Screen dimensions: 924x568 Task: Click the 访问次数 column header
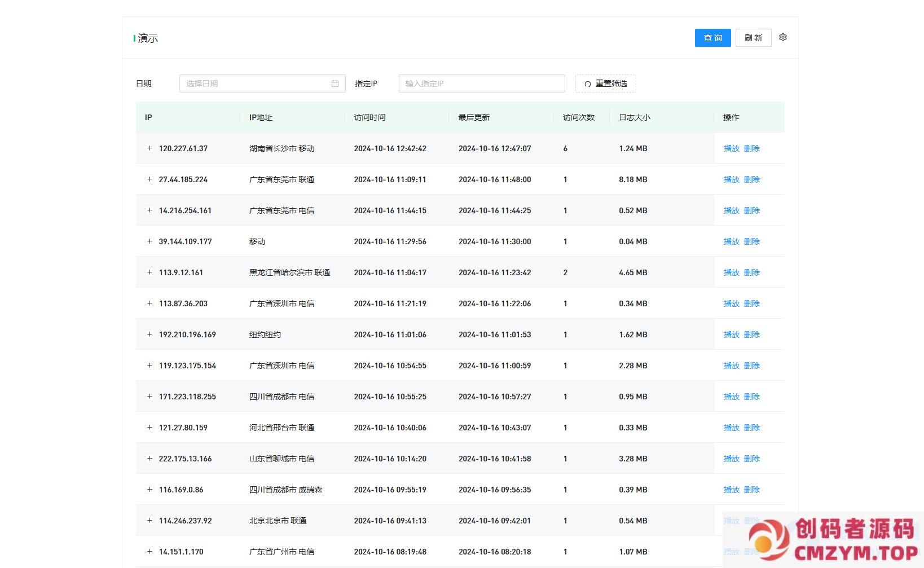click(x=579, y=117)
